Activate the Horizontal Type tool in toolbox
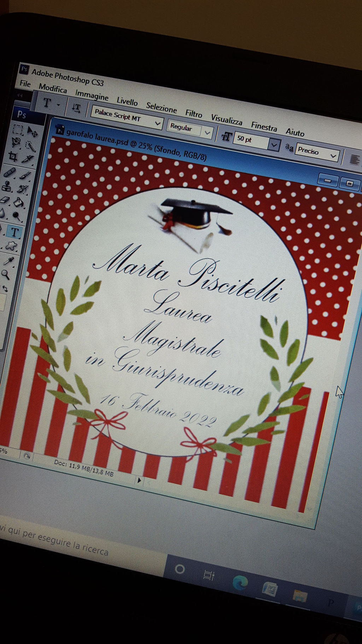The width and height of the screenshot is (362, 644). [x=14, y=232]
